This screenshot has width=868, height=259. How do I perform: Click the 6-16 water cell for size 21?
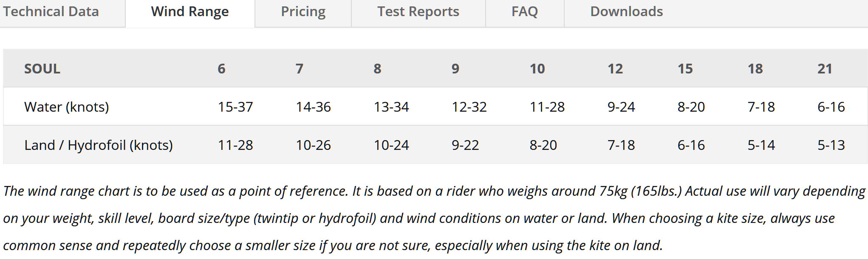(831, 107)
